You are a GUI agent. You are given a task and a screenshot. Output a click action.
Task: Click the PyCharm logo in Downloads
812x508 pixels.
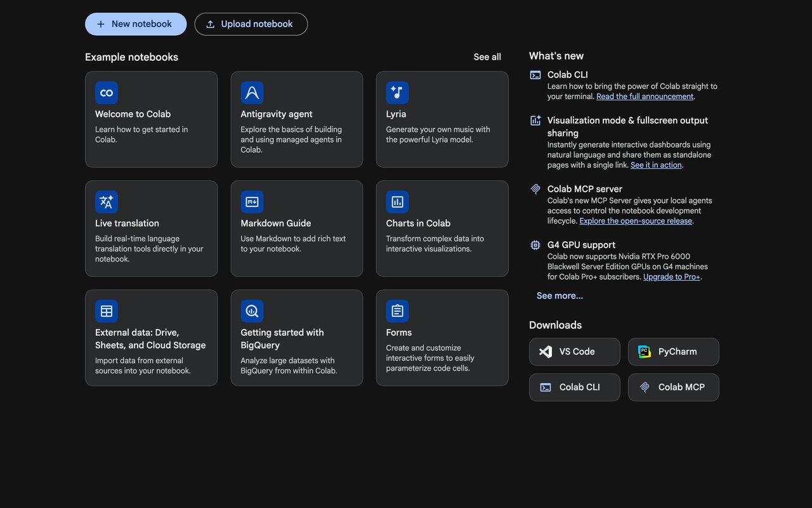pos(645,352)
